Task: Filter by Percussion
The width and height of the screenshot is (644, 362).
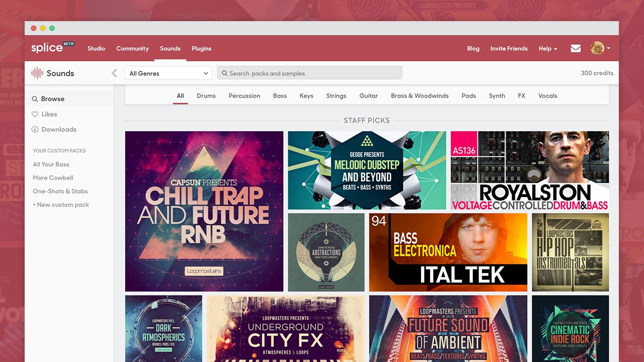Action: tap(245, 96)
